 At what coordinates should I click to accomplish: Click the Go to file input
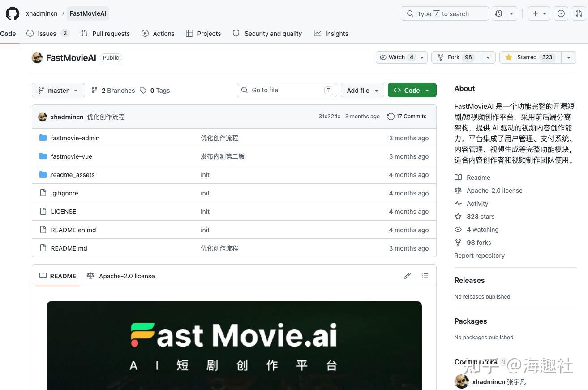[x=287, y=90]
